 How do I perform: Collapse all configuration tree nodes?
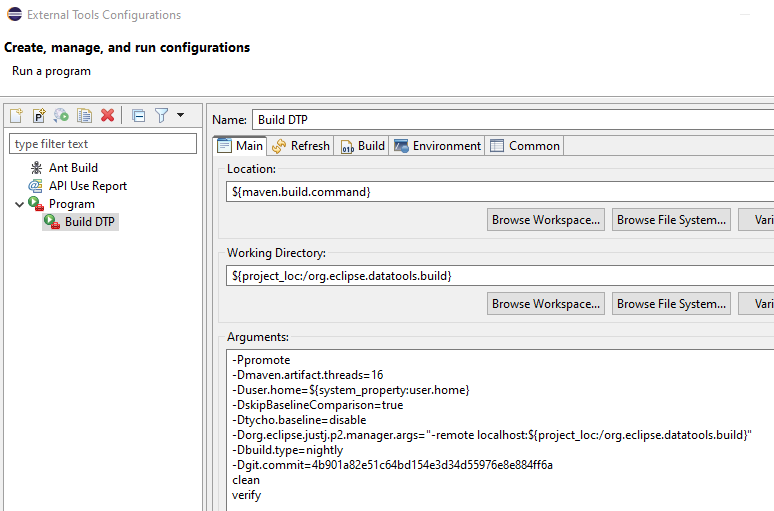pyautogui.click(x=139, y=116)
